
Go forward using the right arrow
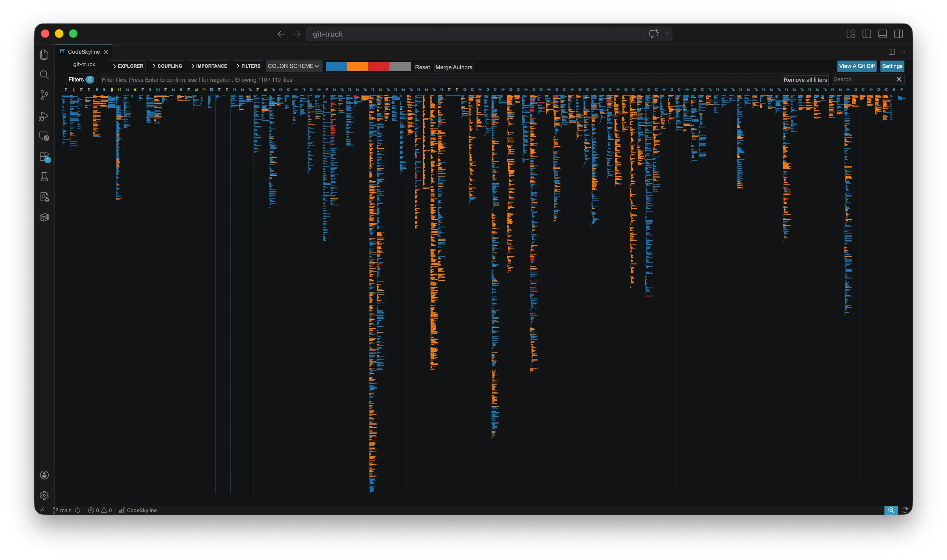click(x=297, y=34)
